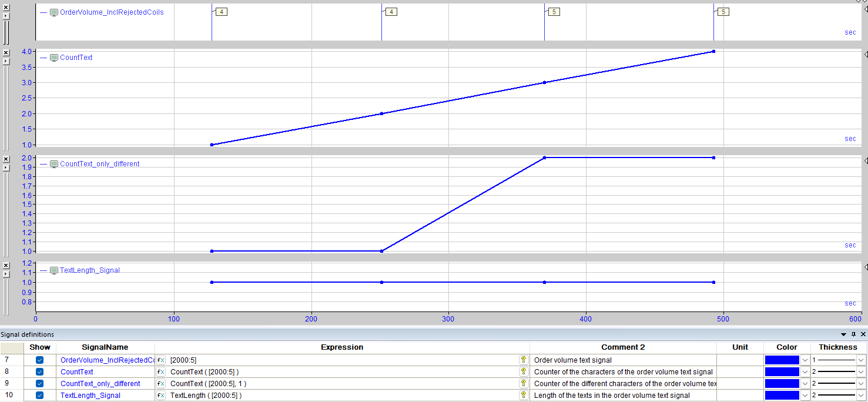Screen dimensions: 868x402
Task: Expand arrow button of CountText_only_different strip
Action: [x=6, y=168]
